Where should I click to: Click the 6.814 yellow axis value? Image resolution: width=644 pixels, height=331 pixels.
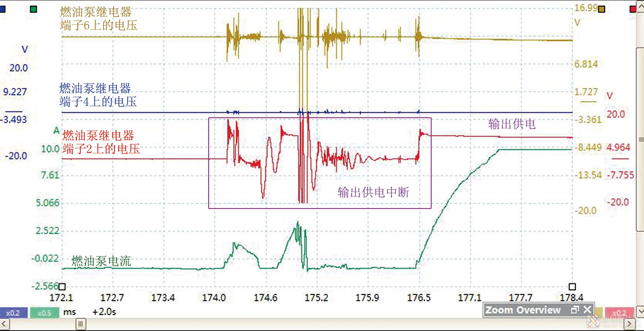pos(586,64)
